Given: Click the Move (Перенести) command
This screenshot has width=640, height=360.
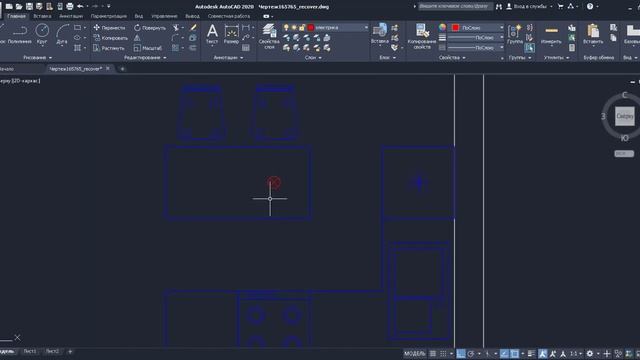Looking at the screenshot, I should (109, 28).
